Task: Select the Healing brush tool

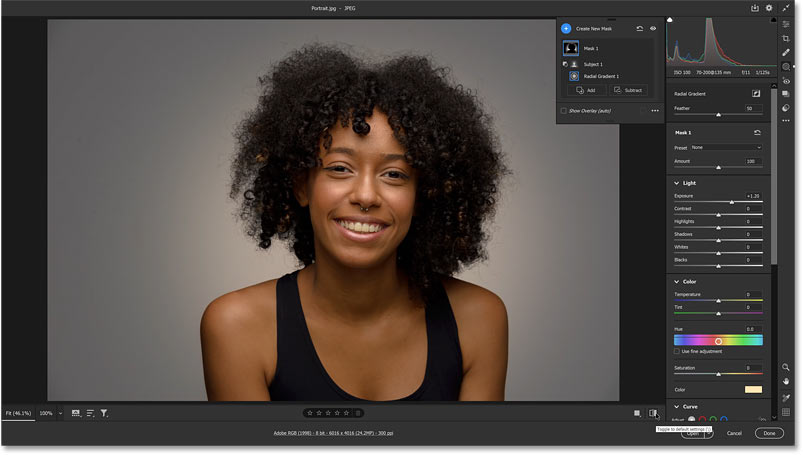Action: pyautogui.click(x=786, y=52)
